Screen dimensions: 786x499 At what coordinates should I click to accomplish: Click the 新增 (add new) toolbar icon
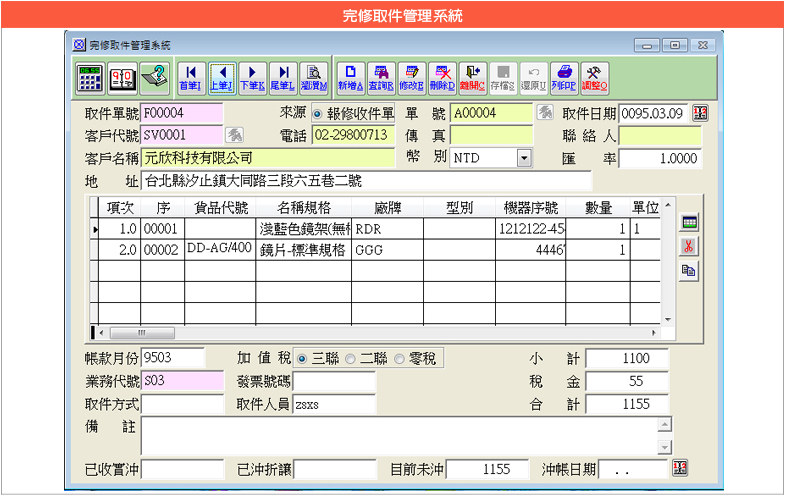point(349,75)
